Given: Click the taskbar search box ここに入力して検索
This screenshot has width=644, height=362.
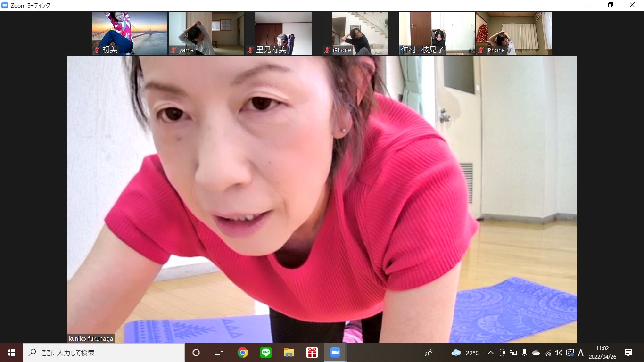Looking at the screenshot, I should pyautogui.click(x=104, y=353).
